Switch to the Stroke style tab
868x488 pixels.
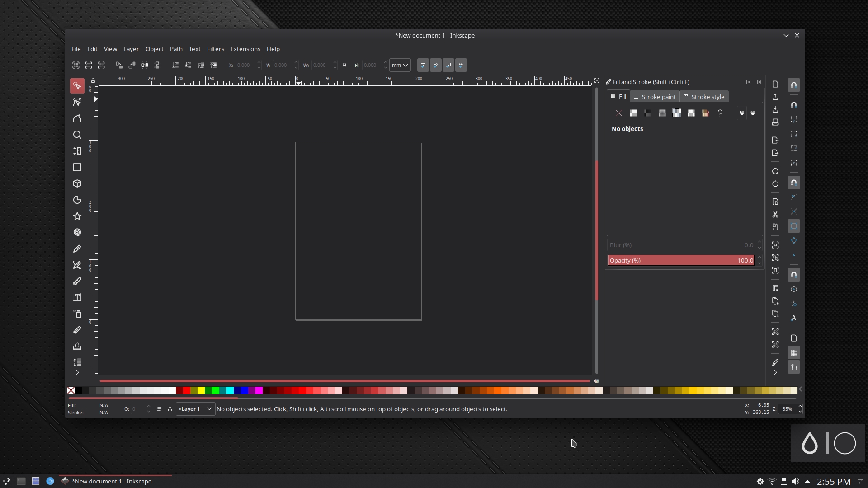(x=704, y=97)
